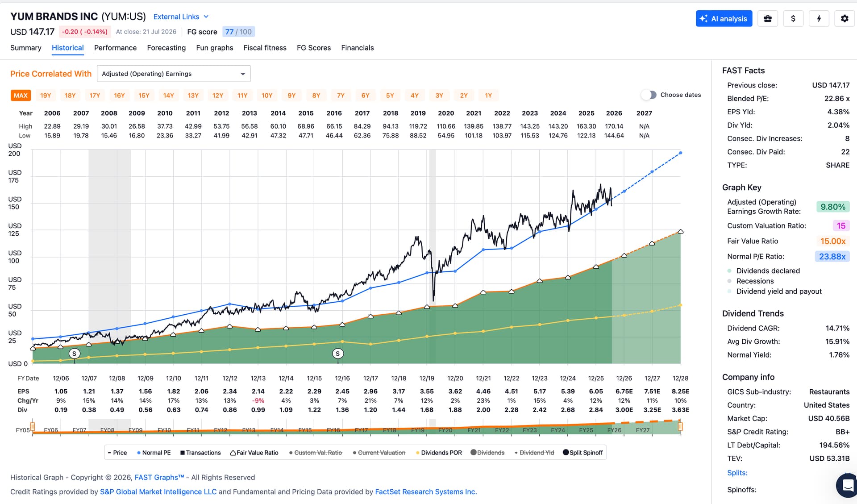The height and width of the screenshot is (504, 857).
Task: Click the EPS estimate 6.75E for 12/26
Action: [x=624, y=392]
